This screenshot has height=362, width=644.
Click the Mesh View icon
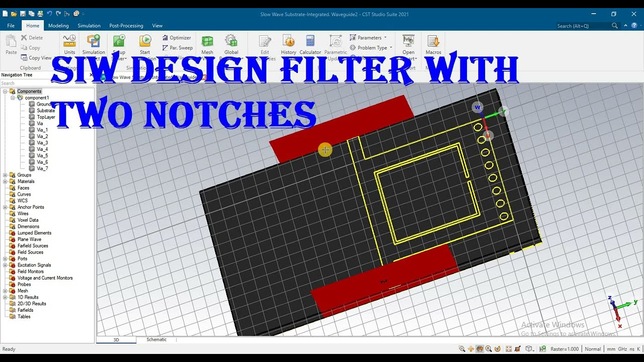(x=207, y=41)
